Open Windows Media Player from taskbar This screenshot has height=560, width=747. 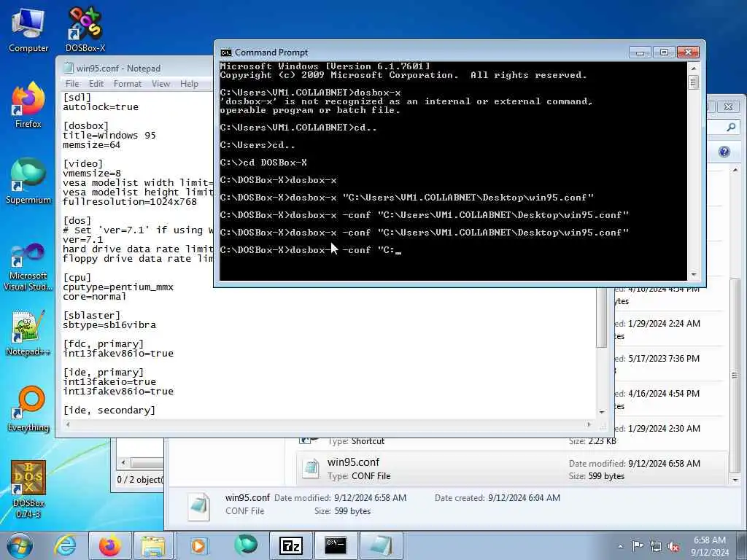click(198, 545)
